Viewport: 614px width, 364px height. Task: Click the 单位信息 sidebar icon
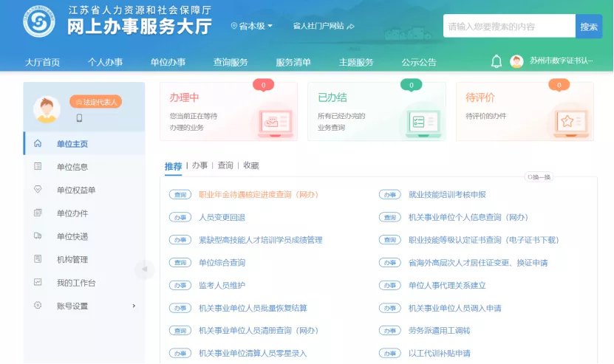[x=38, y=167]
